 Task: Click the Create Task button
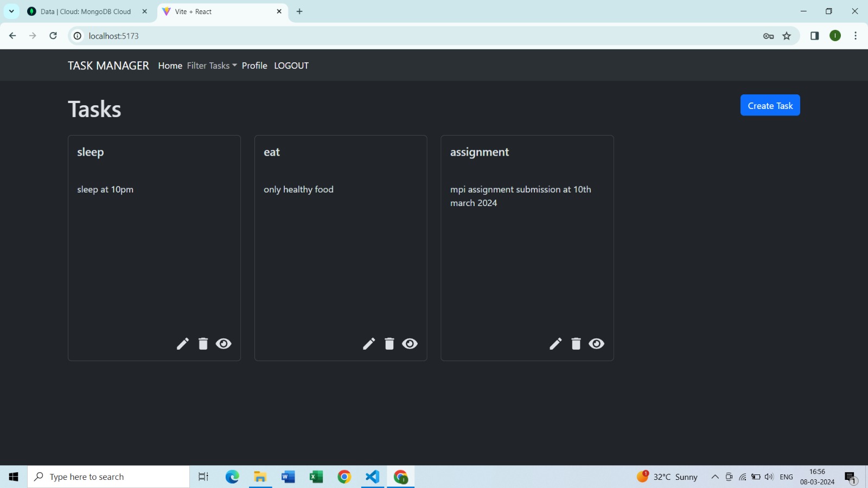coord(770,105)
